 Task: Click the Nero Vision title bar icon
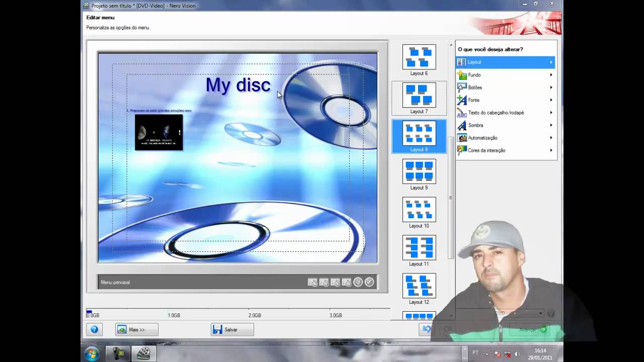86,6
